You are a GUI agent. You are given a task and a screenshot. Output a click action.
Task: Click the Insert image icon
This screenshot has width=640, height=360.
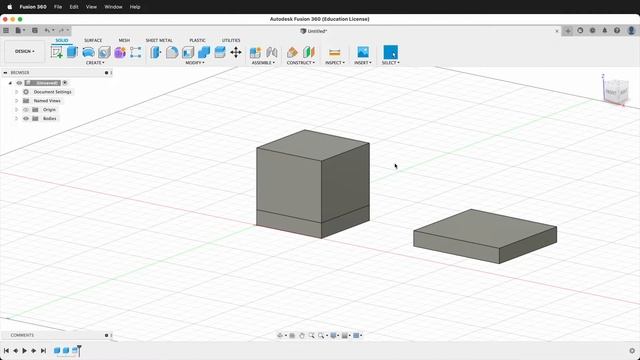click(x=363, y=52)
